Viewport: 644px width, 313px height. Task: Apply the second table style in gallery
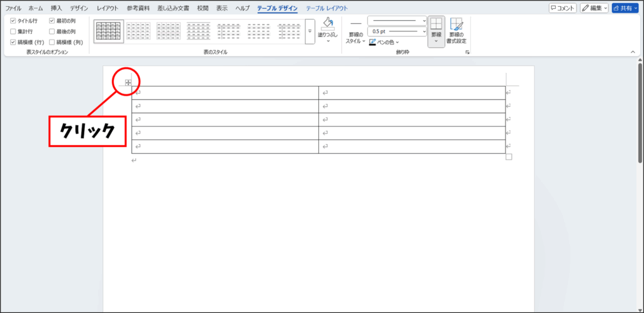pyautogui.click(x=140, y=31)
